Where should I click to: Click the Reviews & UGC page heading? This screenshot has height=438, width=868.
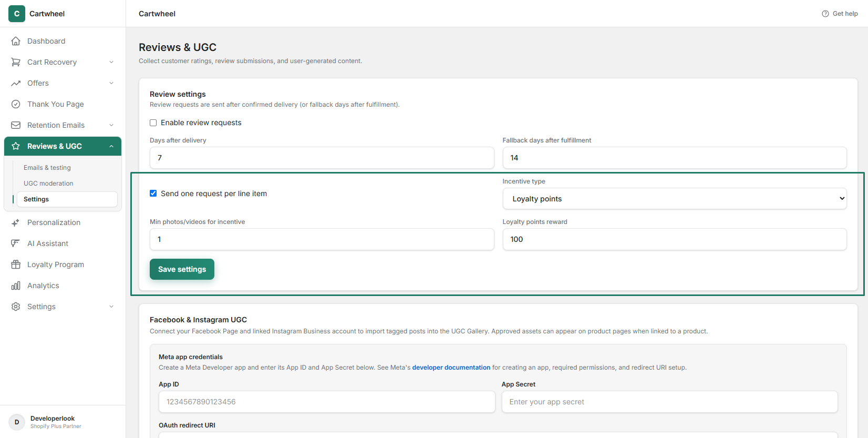coord(178,47)
